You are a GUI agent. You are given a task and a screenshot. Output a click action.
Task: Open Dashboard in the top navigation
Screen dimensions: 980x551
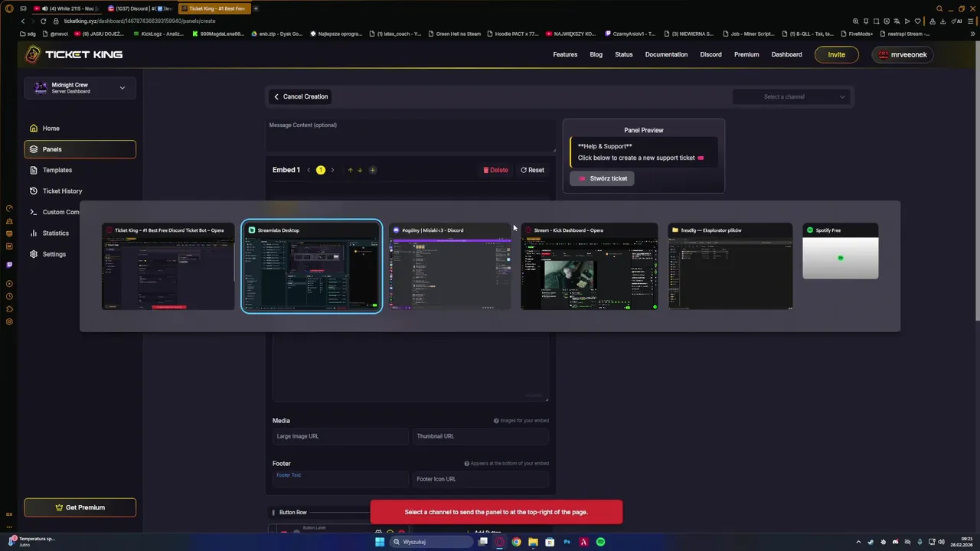pyautogui.click(x=786, y=54)
